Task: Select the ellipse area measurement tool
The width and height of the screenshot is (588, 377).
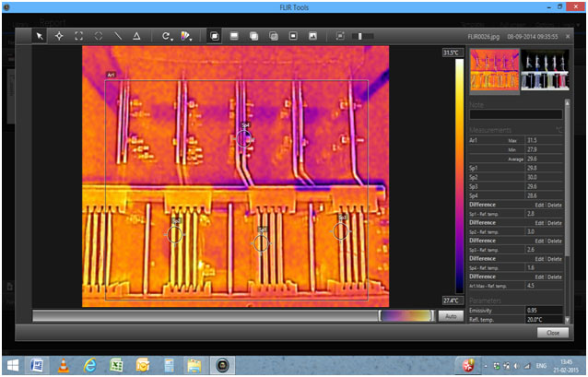Action: [x=99, y=36]
